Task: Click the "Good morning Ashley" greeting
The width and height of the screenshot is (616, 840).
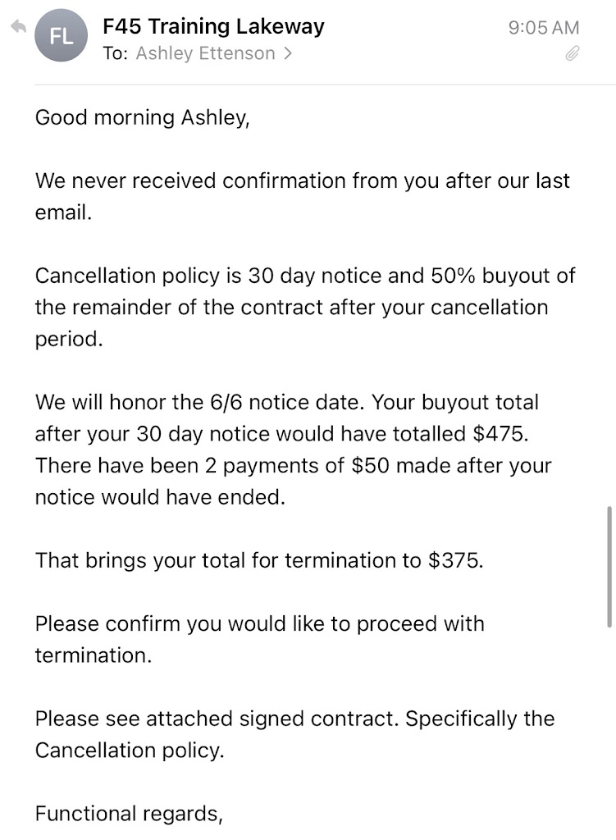Action: tap(142, 117)
